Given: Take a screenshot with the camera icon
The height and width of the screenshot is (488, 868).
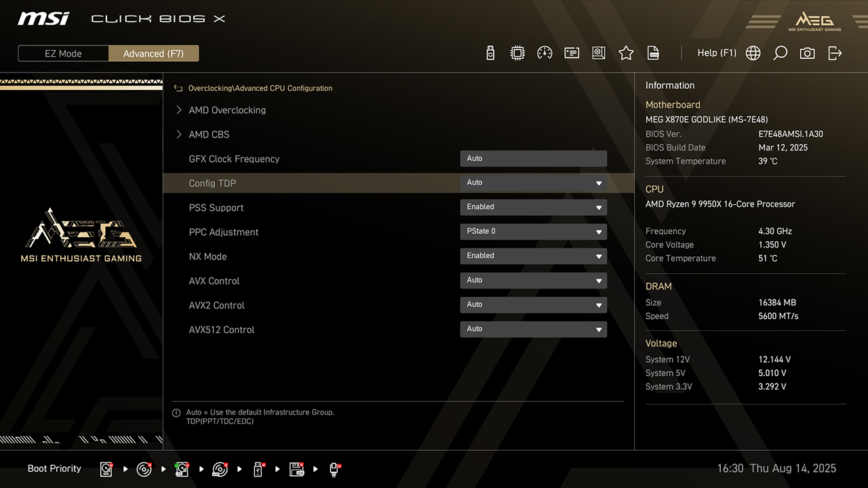Looking at the screenshot, I should coord(807,53).
